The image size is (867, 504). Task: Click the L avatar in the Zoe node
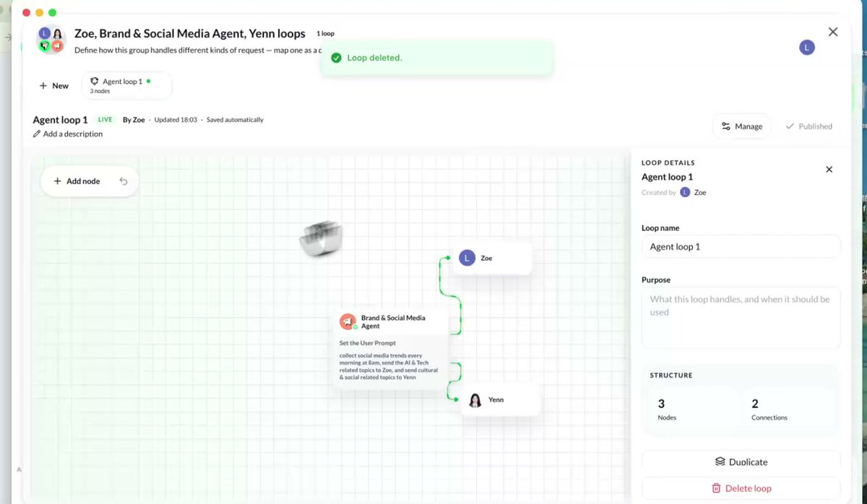467,258
